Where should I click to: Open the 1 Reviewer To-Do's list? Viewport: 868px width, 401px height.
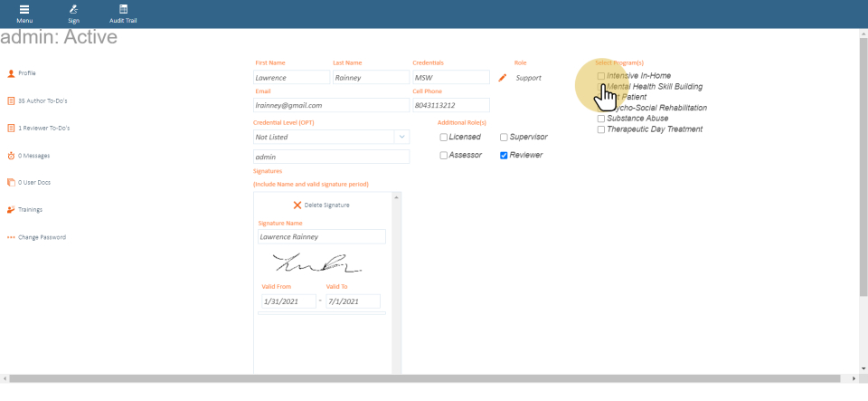43,129
